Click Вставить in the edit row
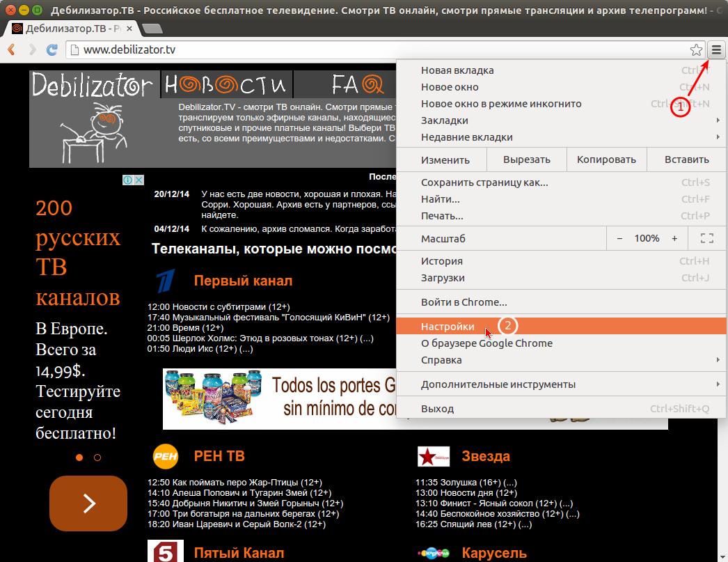Viewport: 728px width, 562px height. [687, 159]
